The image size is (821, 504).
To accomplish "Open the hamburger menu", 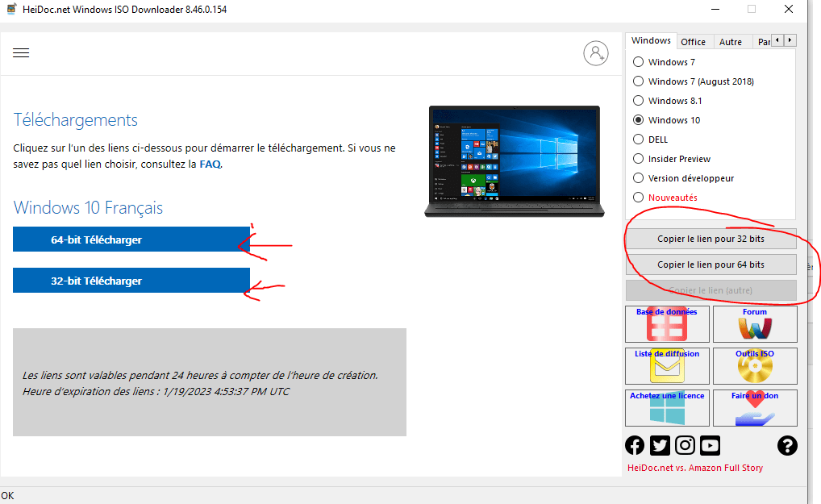I will (21, 53).
